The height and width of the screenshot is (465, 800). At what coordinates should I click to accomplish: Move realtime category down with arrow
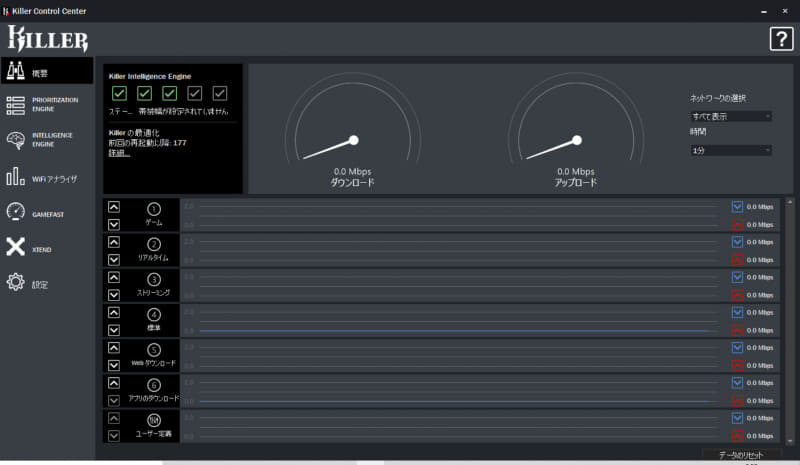pos(114,260)
